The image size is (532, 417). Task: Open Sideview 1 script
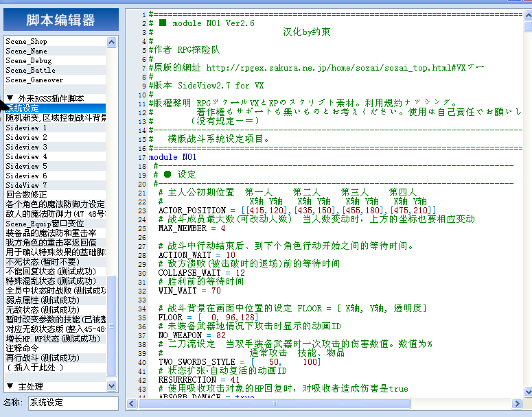click(x=56, y=128)
